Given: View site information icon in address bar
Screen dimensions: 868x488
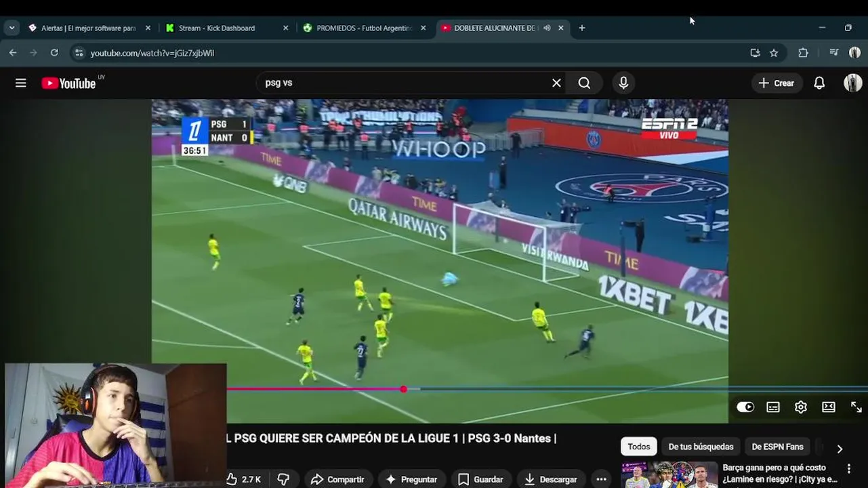Looking at the screenshot, I should (79, 53).
